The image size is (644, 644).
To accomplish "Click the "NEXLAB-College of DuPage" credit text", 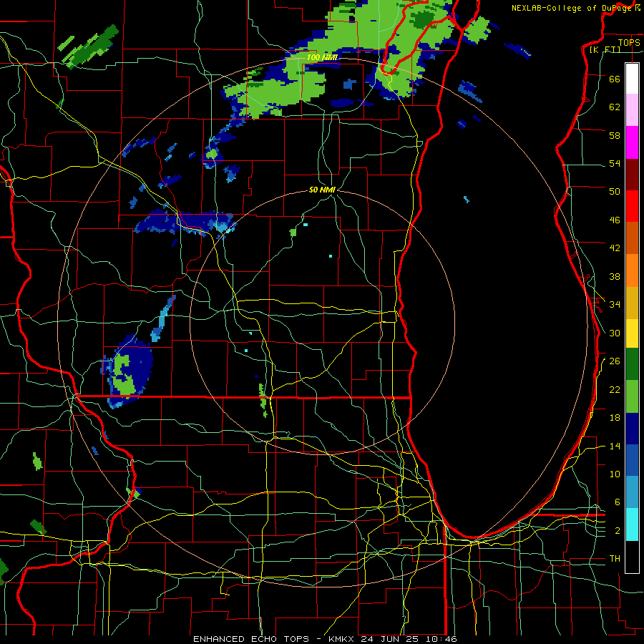I will [573, 8].
